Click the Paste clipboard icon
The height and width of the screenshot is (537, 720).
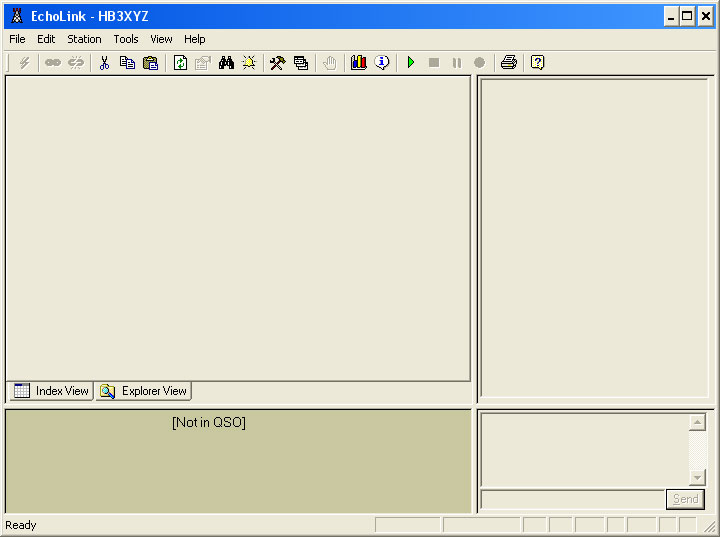tap(150, 63)
